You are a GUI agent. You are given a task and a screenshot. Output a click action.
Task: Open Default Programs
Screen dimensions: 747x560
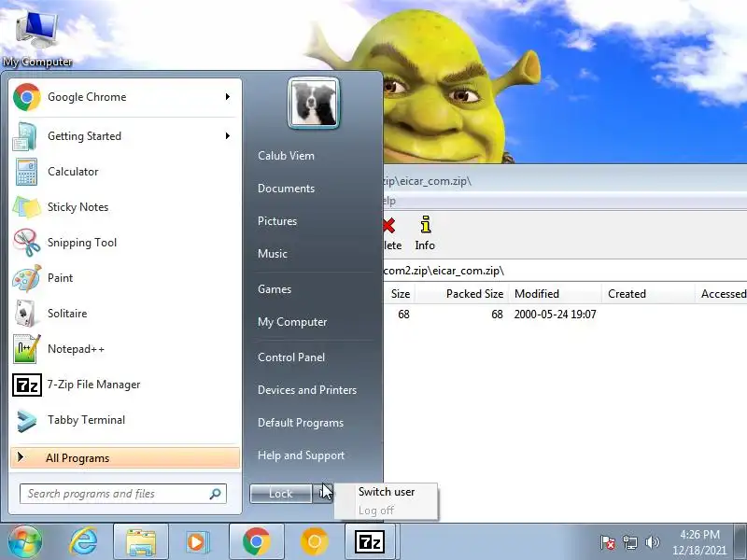pos(300,423)
